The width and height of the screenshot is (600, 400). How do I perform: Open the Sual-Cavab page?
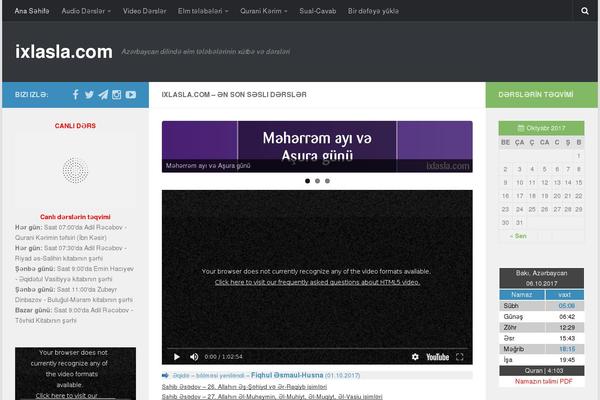(318, 11)
